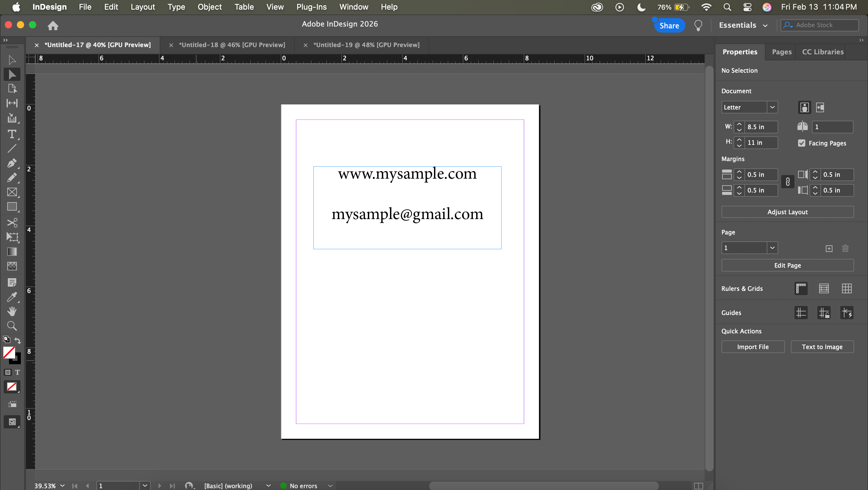Image resolution: width=868 pixels, height=490 pixels.
Task: Open the Object menu
Action: 209,7
